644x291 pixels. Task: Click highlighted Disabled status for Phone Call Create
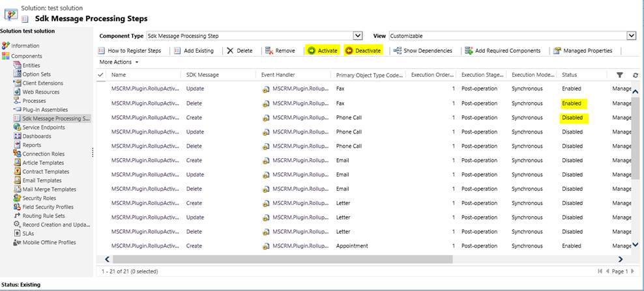[x=575, y=118]
